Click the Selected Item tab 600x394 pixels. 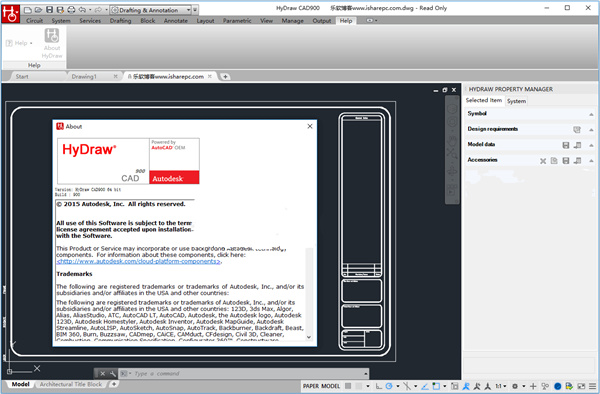[x=484, y=100]
